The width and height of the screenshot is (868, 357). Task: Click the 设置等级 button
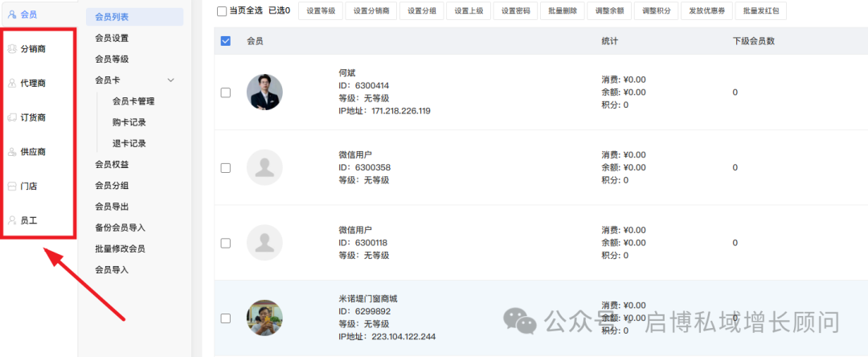point(322,11)
